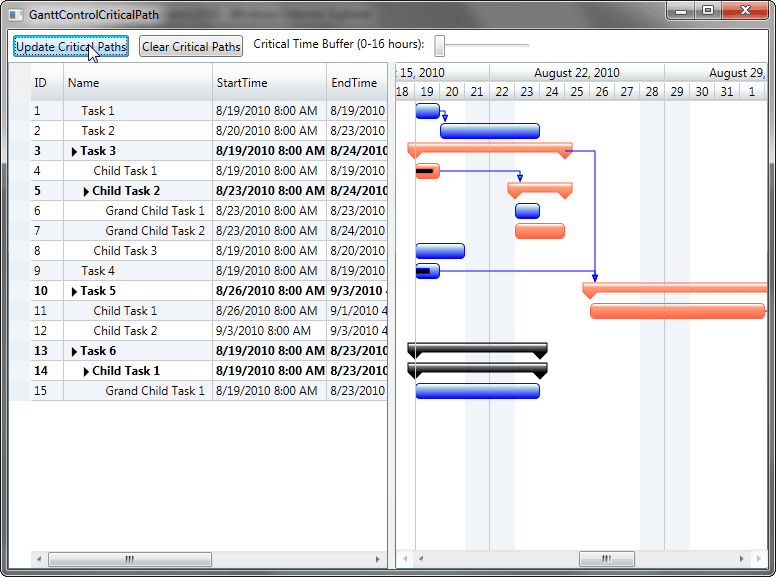Select Child Task 3 name cell

click(125, 251)
